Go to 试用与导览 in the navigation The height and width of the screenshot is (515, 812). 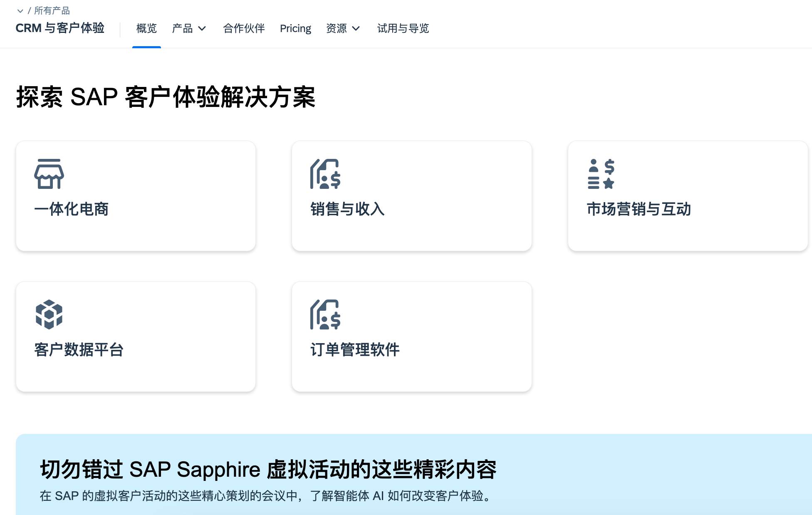coord(403,28)
